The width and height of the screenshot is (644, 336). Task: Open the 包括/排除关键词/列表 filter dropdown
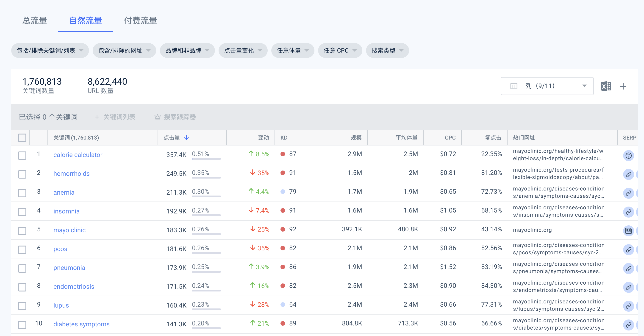pyautogui.click(x=50, y=50)
